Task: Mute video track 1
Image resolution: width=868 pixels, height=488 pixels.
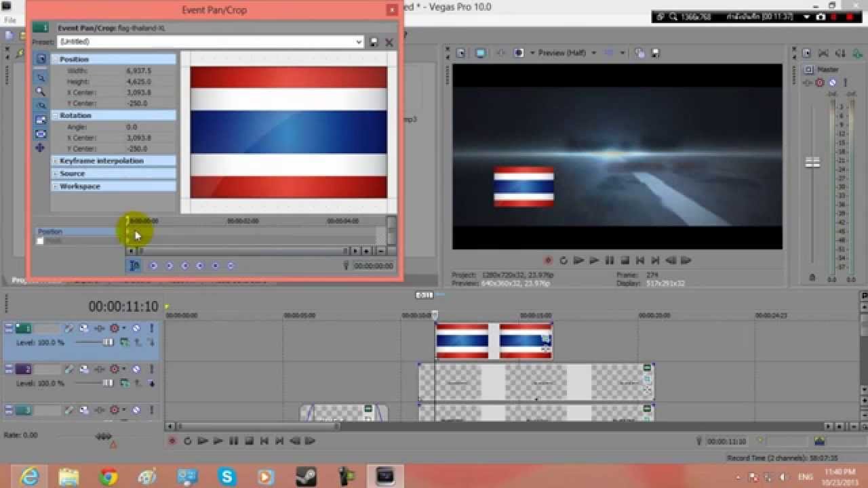Action: click(x=136, y=329)
